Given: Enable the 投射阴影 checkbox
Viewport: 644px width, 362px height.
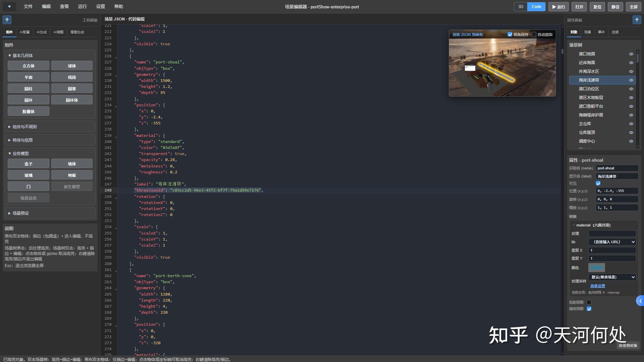Looking at the screenshot, I should [589, 302].
